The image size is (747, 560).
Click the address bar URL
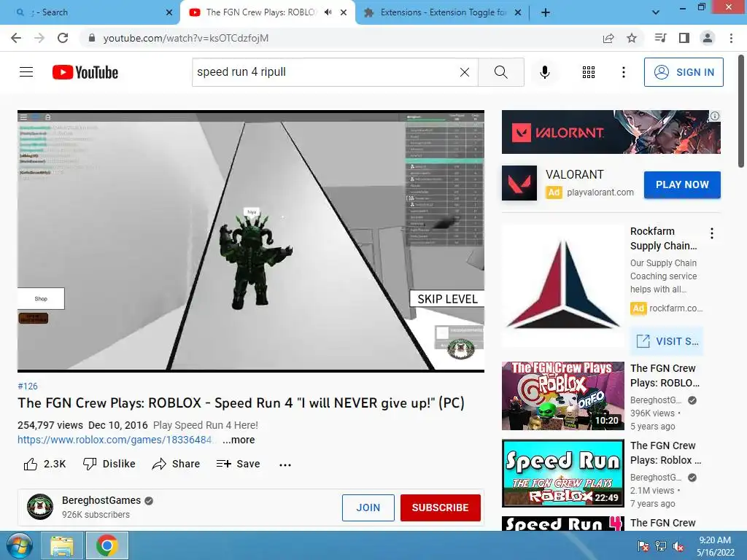coord(186,38)
